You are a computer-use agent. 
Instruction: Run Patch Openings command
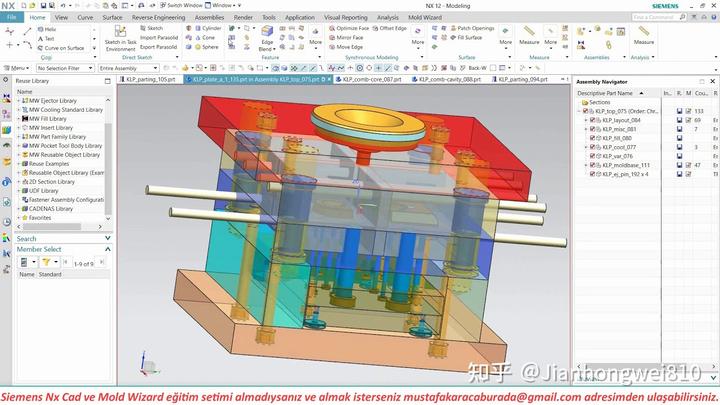point(472,28)
